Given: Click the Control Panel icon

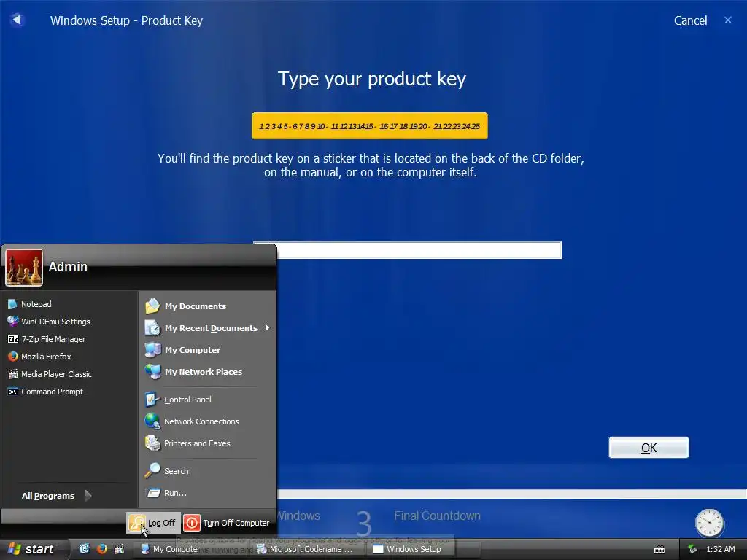Looking at the screenshot, I should click(x=152, y=399).
